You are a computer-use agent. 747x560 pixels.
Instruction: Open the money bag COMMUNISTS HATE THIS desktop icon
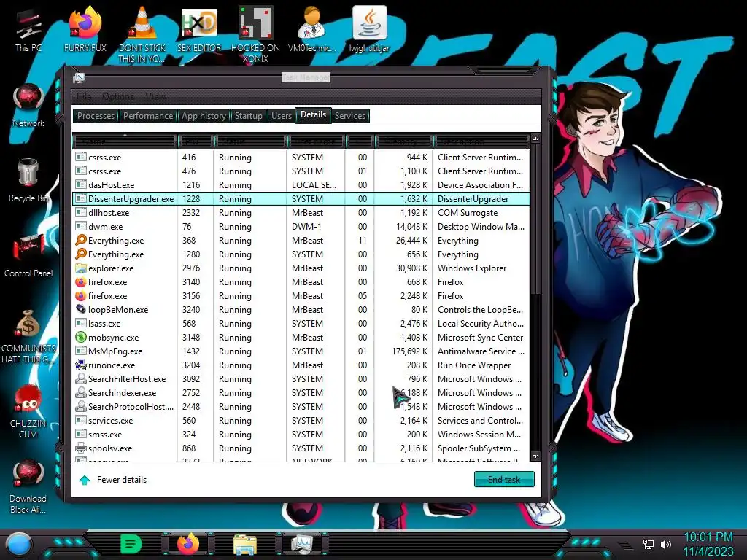coord(28,335)
